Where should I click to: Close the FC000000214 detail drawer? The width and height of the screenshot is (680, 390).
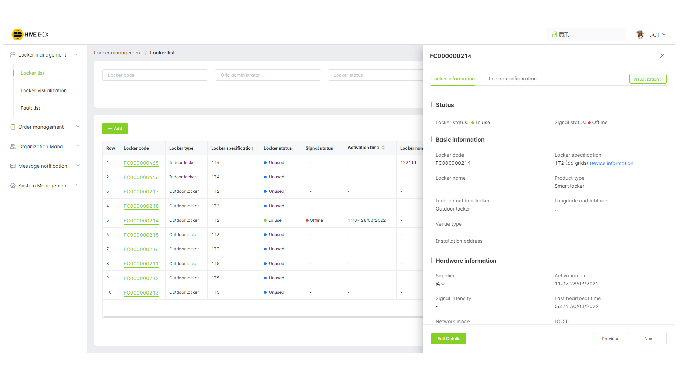(x=662, y=56)
